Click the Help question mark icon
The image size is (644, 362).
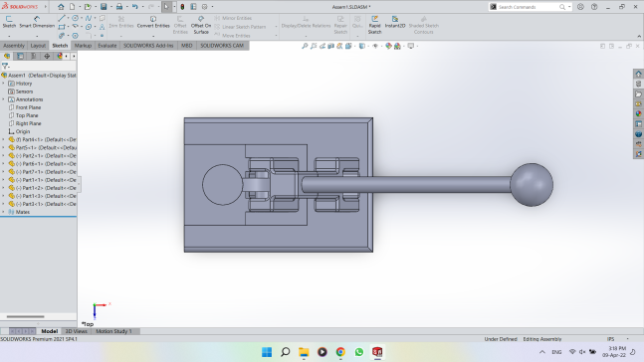pos(594,7)
